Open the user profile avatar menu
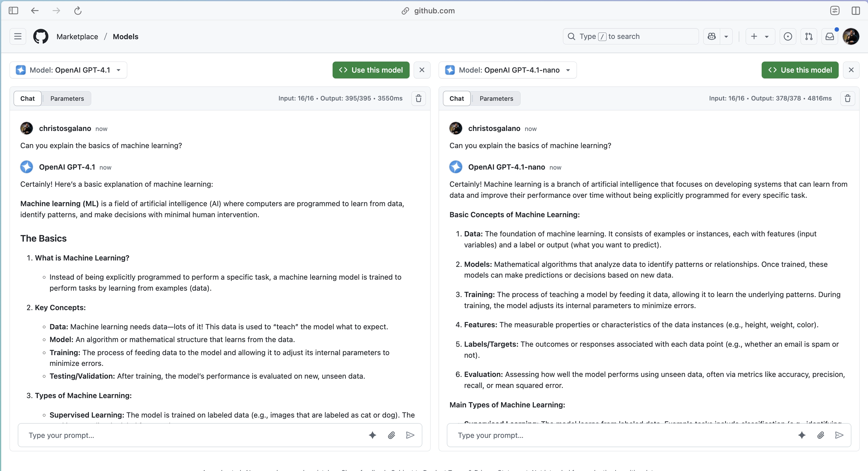The height and width of the screenshot is (471, 868). click(x=851, y=36)
